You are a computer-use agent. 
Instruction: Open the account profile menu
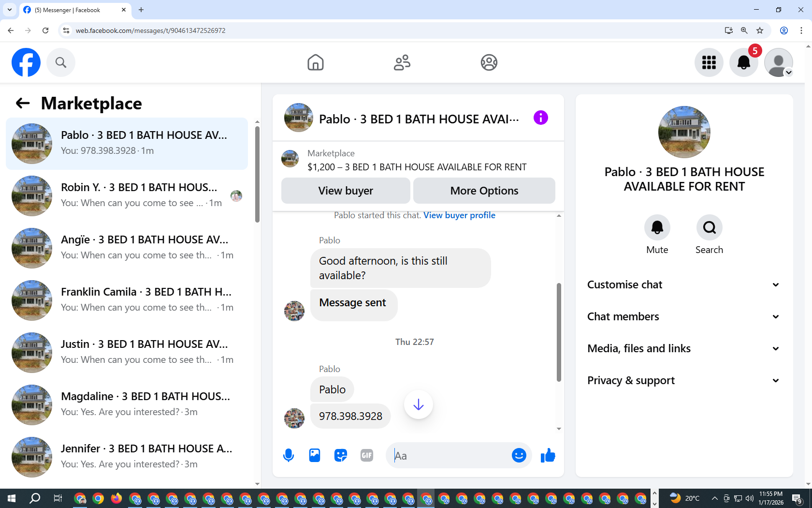coord(779,62)
